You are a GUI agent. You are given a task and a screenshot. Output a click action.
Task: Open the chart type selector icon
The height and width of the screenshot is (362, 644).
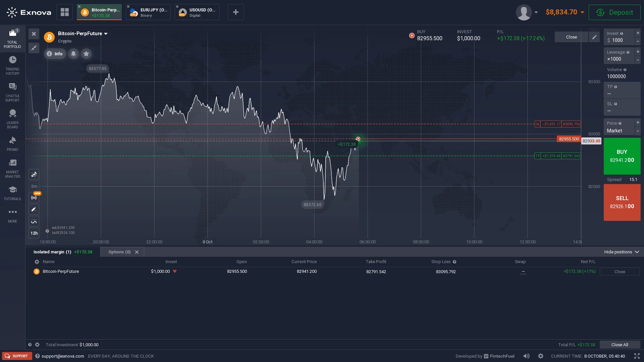coord(34,174)
